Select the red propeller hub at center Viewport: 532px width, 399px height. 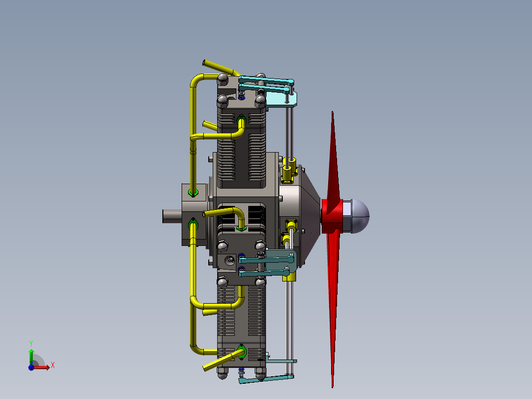[332, 216]
